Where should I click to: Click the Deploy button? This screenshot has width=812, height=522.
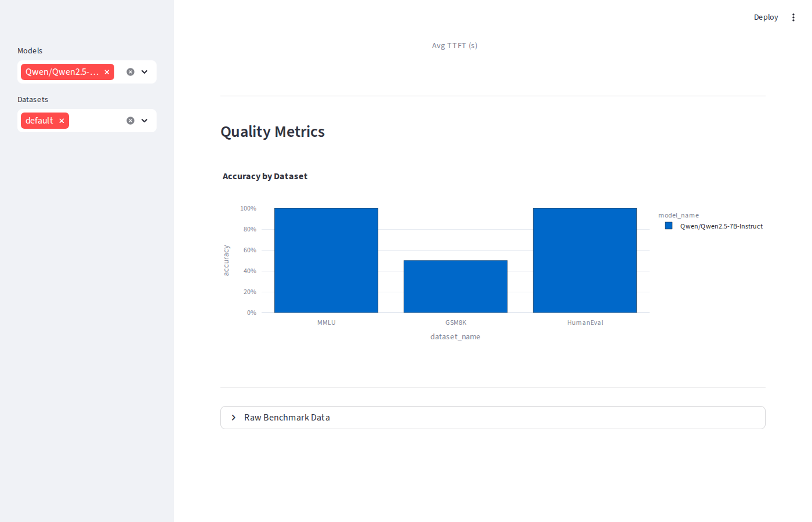click(x=766, y=17)
